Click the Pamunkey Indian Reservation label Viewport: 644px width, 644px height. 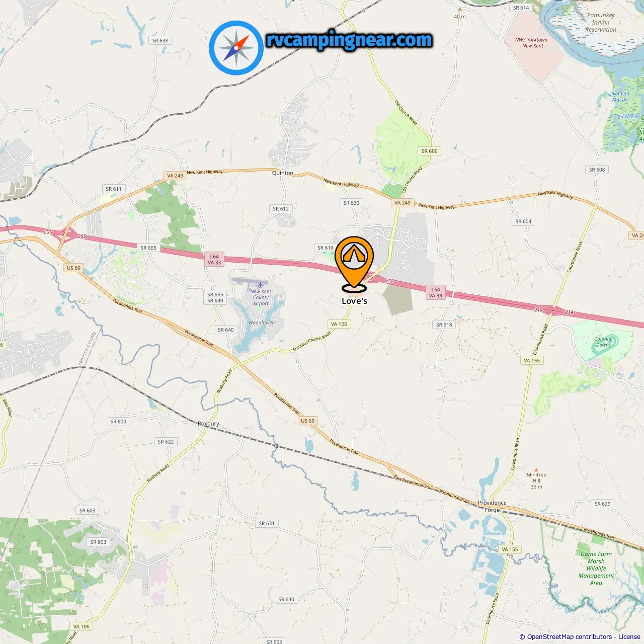click(x=601, y=23)
